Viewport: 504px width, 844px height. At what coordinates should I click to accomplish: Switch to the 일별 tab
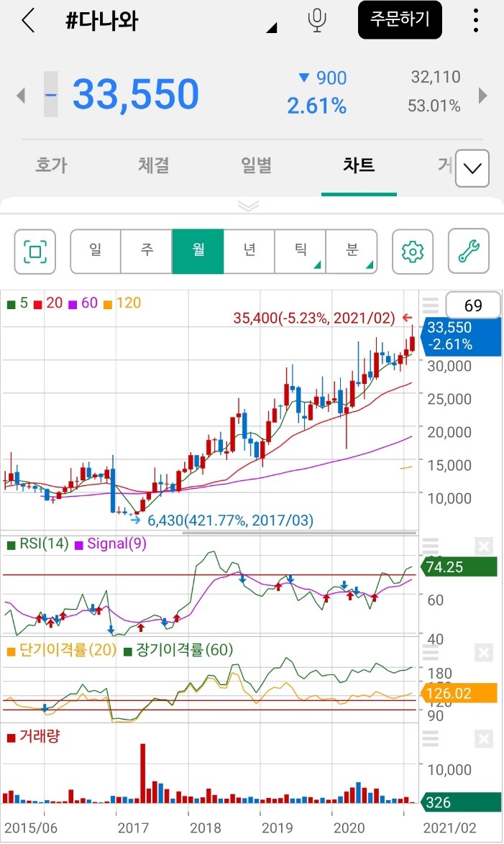256,165
